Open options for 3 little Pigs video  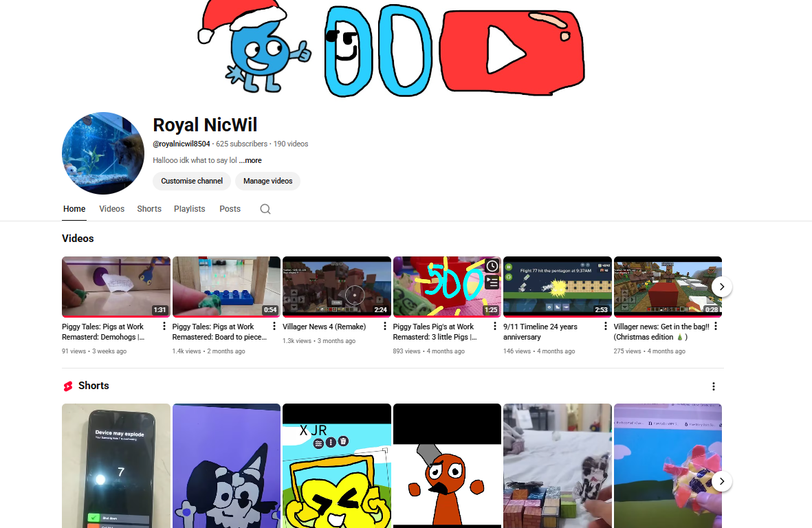click(x=495, y=326)
